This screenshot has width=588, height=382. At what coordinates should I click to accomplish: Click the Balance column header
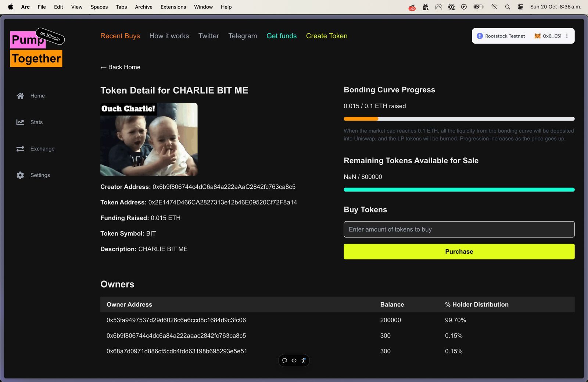[x=392, y=304]
